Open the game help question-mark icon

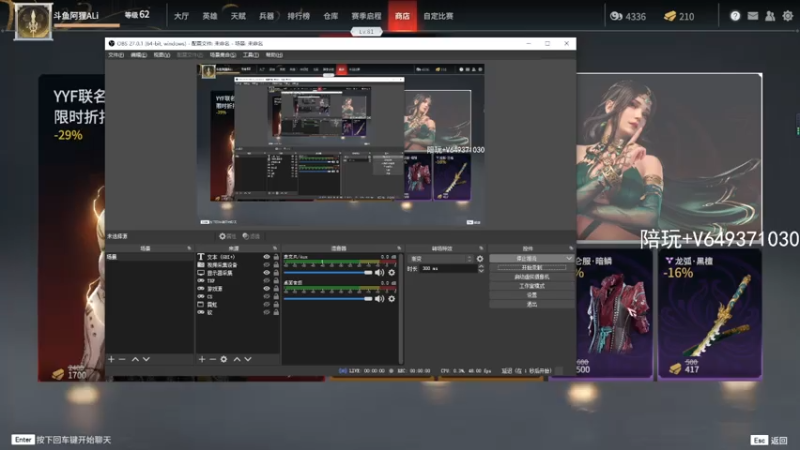tap(735, 16)
